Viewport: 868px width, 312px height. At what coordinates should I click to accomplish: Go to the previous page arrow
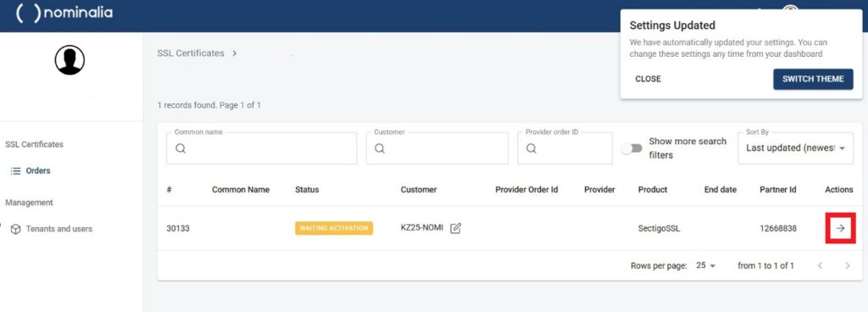(x=820, y=266)
